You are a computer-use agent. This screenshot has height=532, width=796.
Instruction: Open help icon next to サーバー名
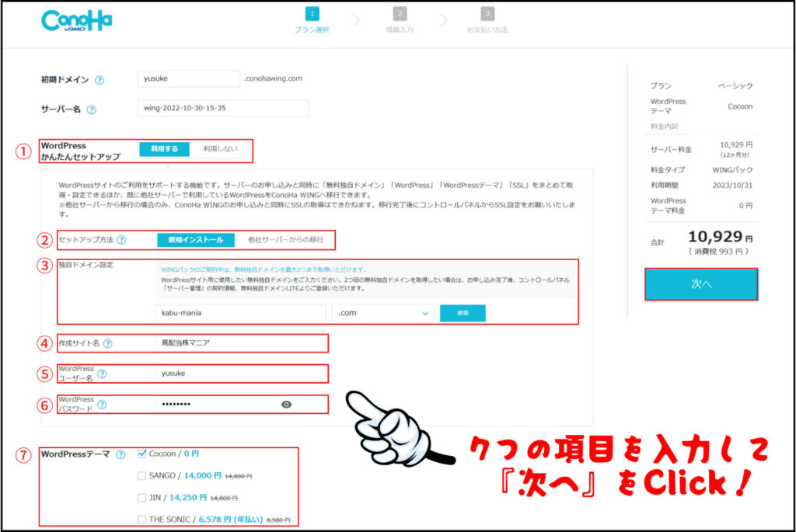[x=92, y=110]
